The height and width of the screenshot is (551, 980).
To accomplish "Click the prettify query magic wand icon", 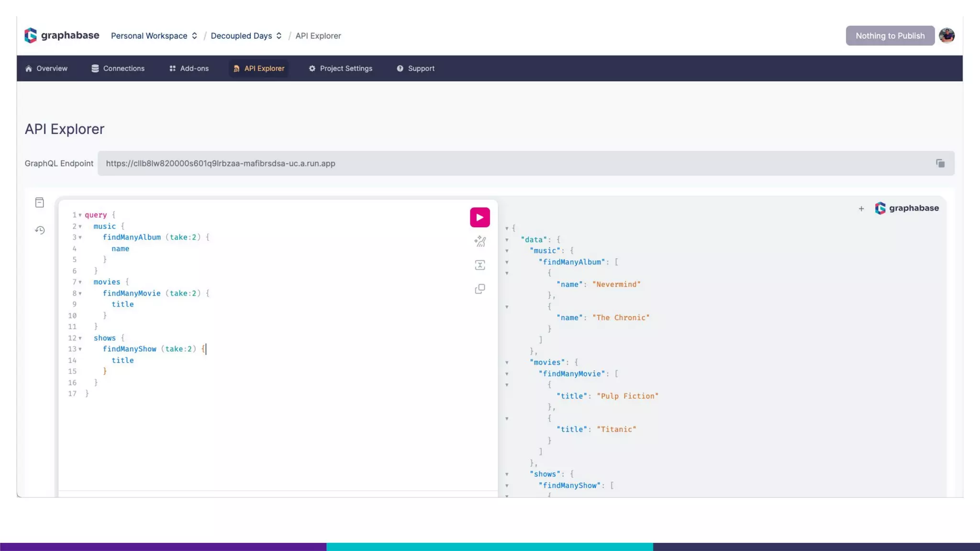I will coord(479,242).
